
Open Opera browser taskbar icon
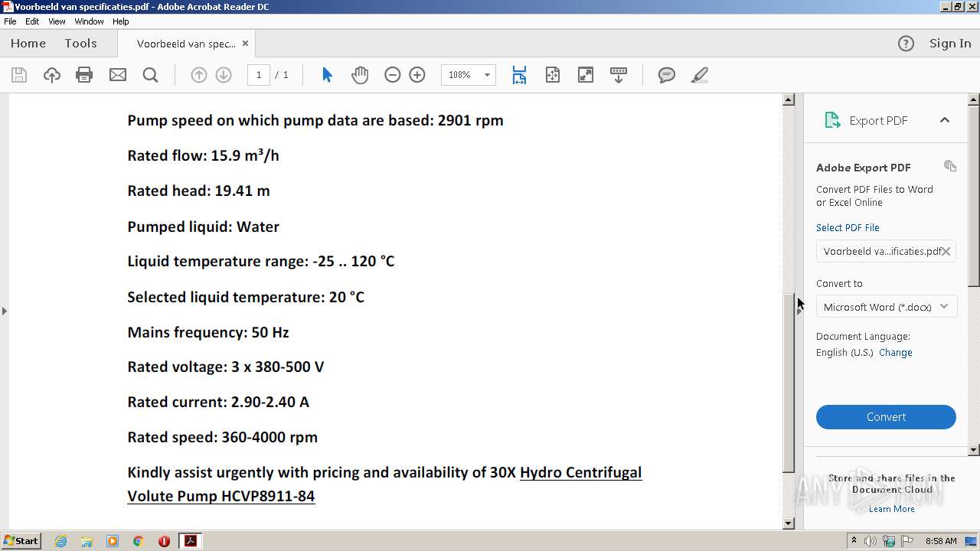pyautogui.click(x=164, y=541)
